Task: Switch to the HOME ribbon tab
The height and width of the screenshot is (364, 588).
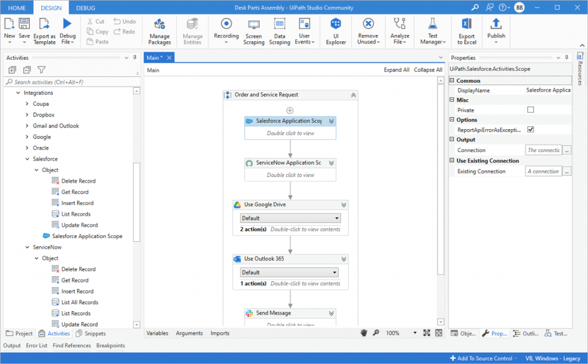Action: tap(17, 8)
